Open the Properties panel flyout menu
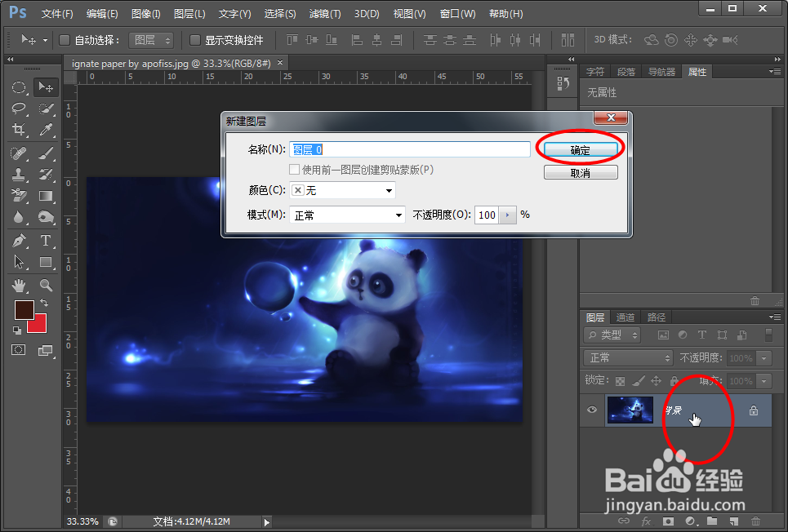788x532 pixels. [774, 71]
